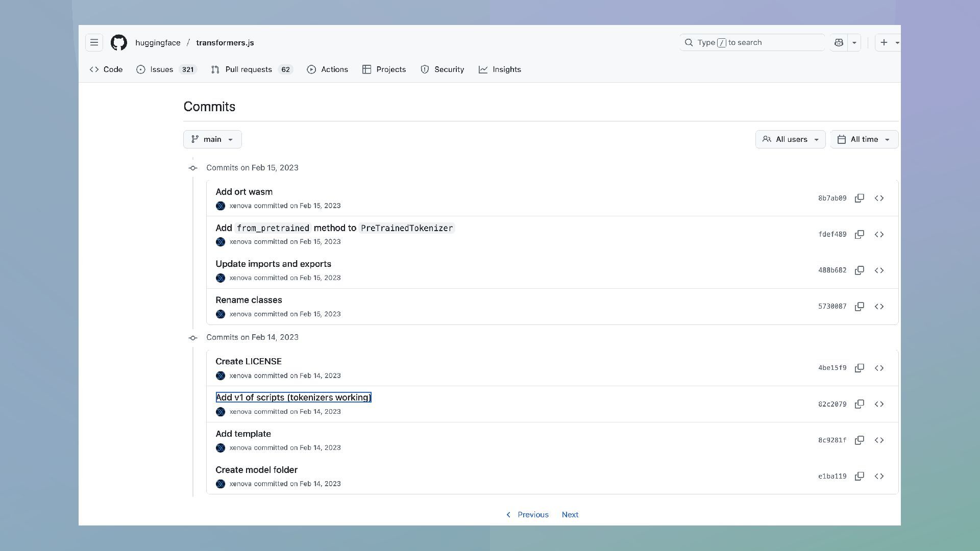Copy the full SHA for commit 5730087

[860, 307]
